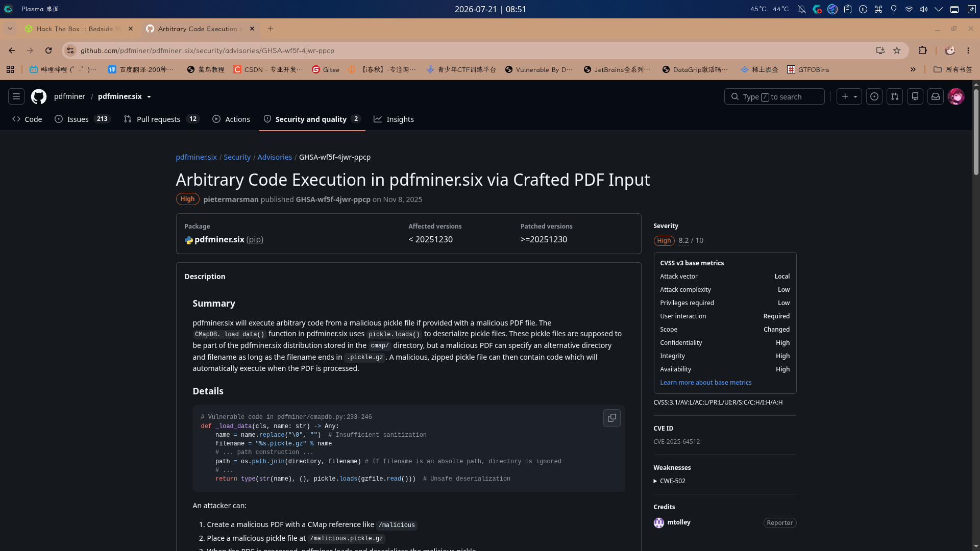Open the Actions tab
Screen dimensions: 980x551
tap(231, 119)
